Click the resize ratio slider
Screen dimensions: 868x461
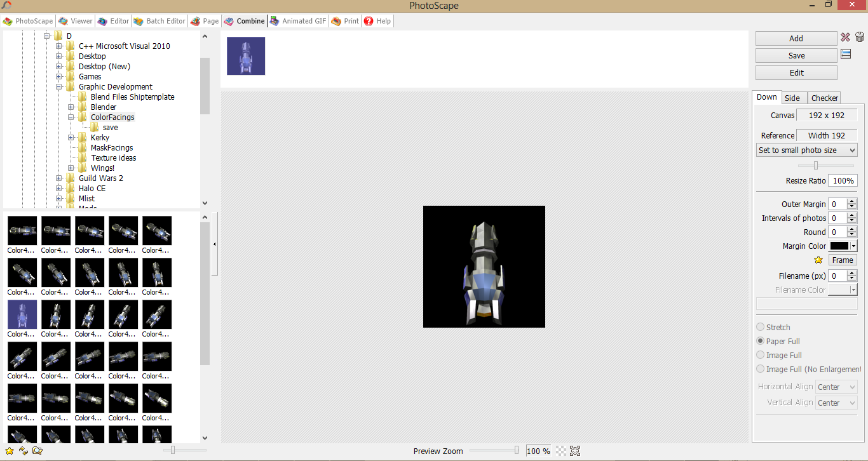(x=825, y=165)
